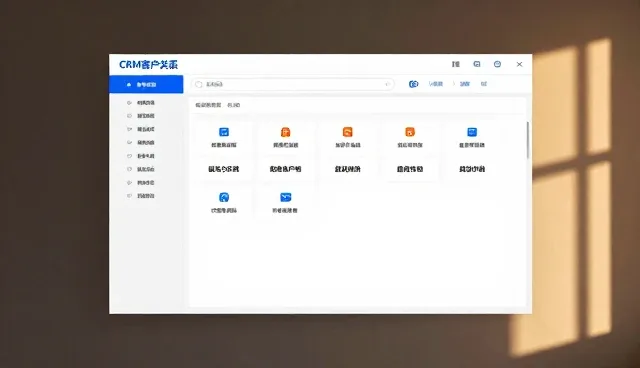Screen dimensions: 640x368
Task: Select the fourth bold label in the second row
Action: pyautogui.click(x=410, y=169)
